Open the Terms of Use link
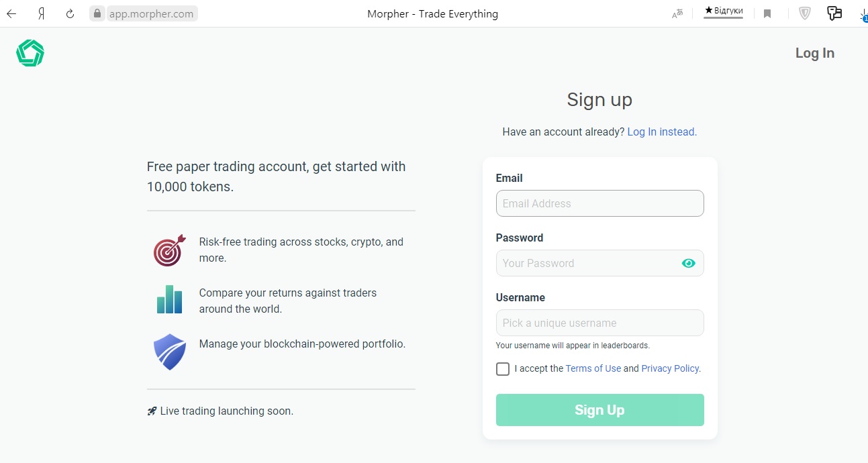868x463 pixels. (593, 368)
